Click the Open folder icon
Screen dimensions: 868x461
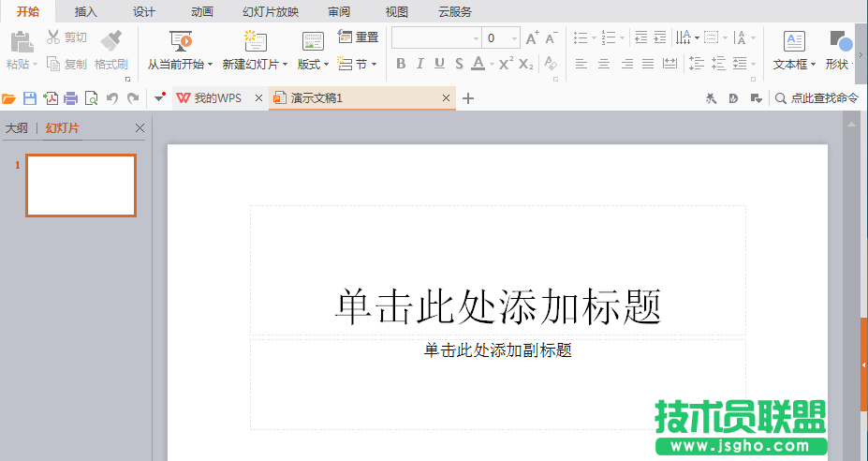(8, 98)
